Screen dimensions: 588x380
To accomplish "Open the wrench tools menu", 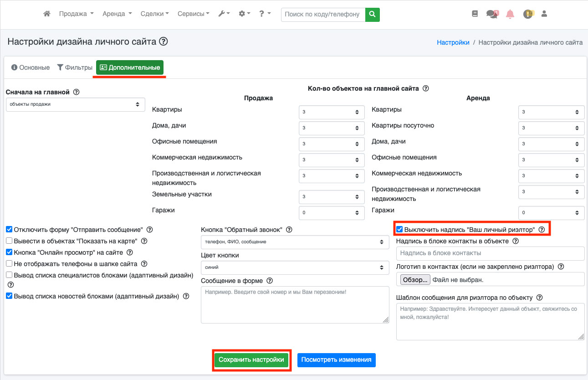I will pyautogui.click(x=224, y=14).
